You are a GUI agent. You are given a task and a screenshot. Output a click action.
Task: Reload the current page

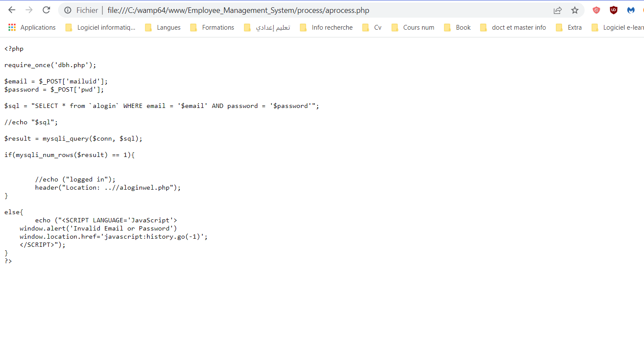tap(46, 10)
